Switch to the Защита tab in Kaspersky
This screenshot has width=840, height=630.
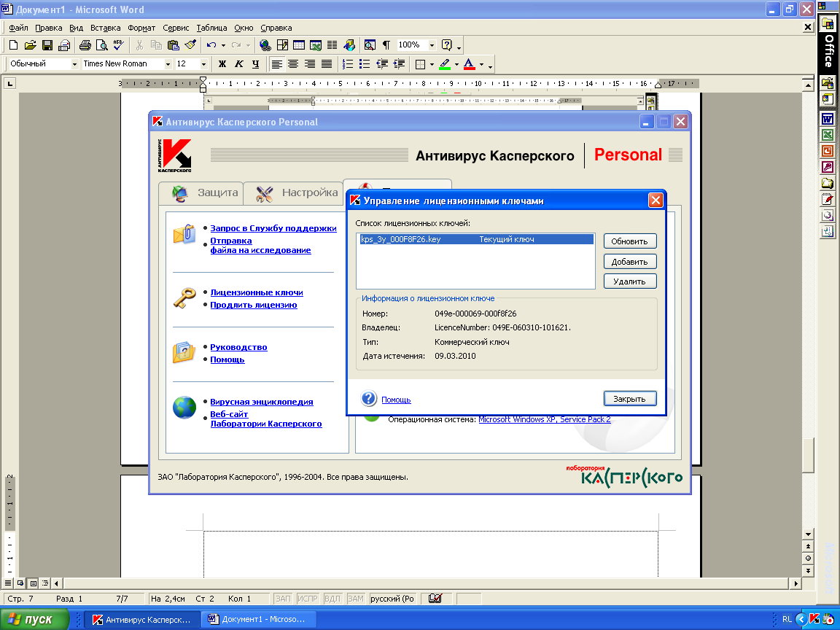point(201,192)
